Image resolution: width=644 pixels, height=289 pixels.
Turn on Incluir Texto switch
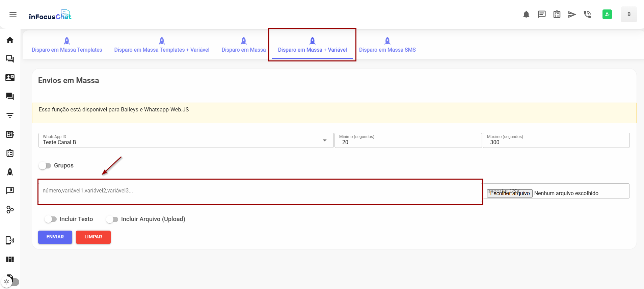coord(51,219)
